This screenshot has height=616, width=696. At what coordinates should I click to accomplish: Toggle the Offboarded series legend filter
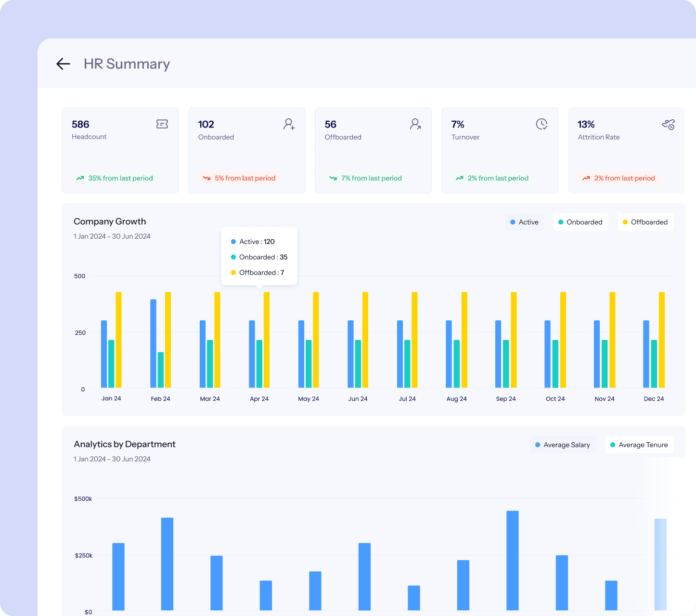point(645,222)
